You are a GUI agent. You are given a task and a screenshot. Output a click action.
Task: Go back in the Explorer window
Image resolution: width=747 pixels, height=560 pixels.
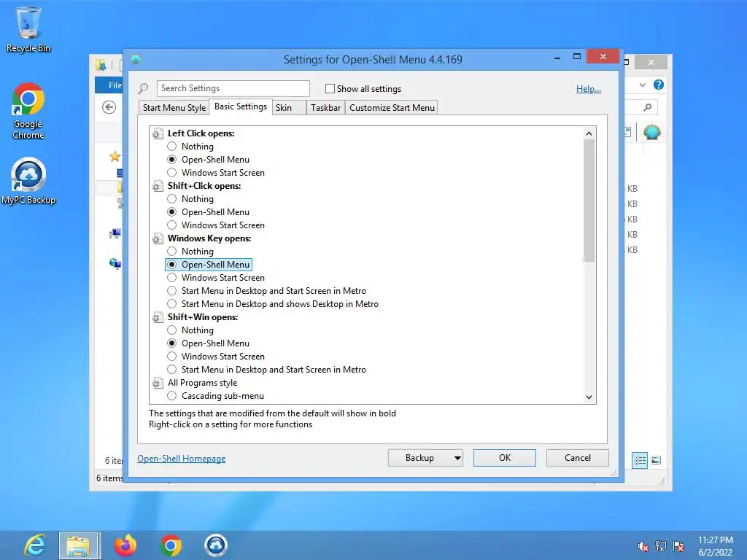click(109, 108)
